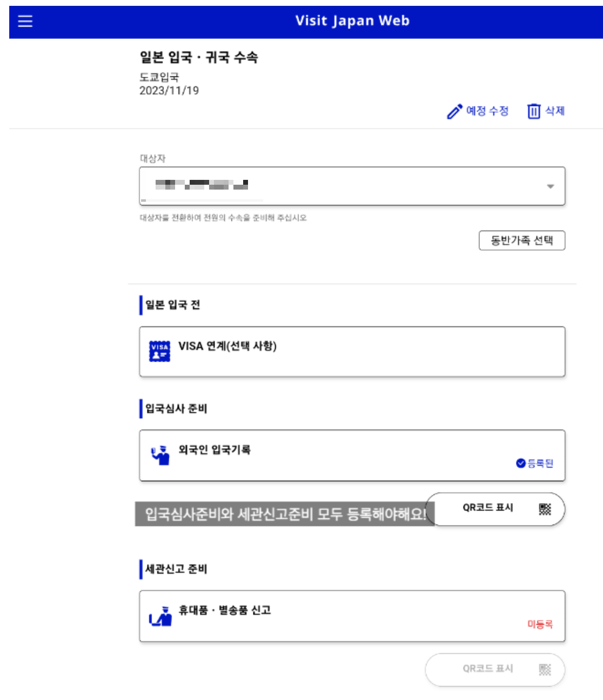The height and width of the screenshot is (700, 603).
Task: Open the hamburger navigation menu
Action: click(x=25, y=20)
